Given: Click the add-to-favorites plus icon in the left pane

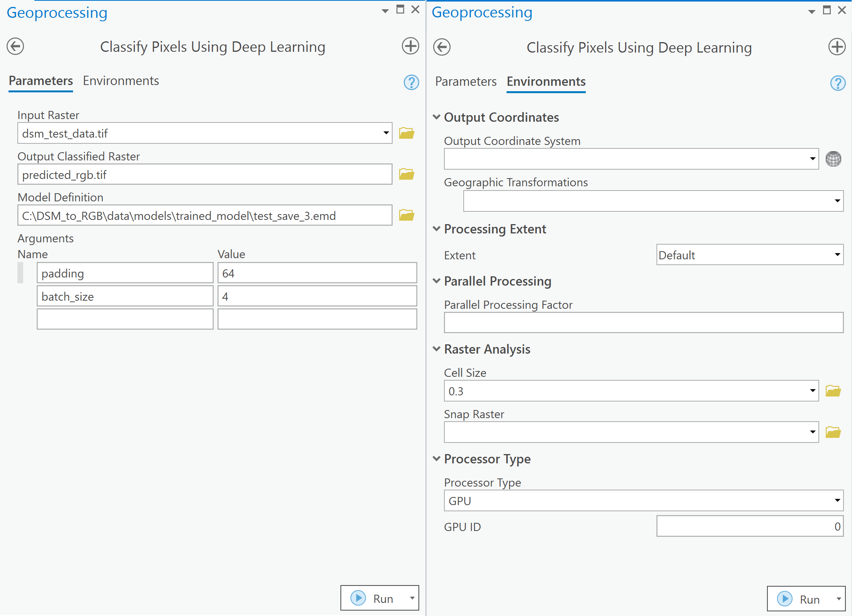Looking at the screenshot, I should tap(410, 46).
